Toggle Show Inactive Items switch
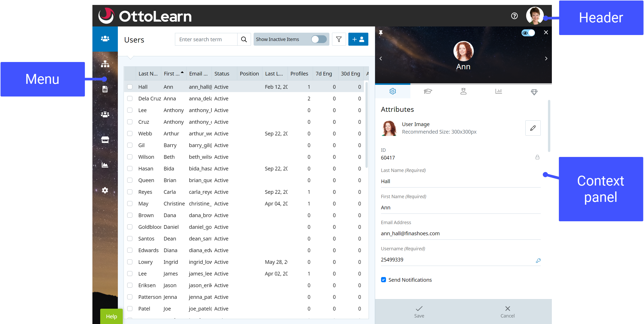The image size is (644, 324). coord(319,39)
